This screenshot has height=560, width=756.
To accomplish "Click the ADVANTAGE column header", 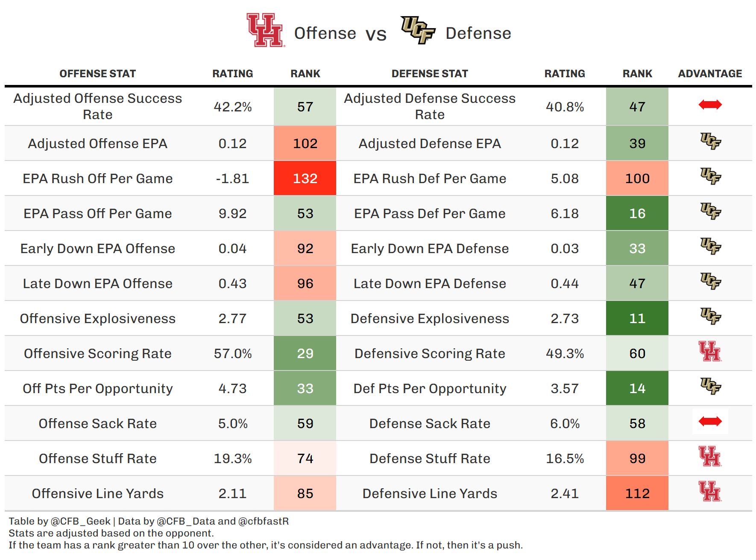I will 710,74.
